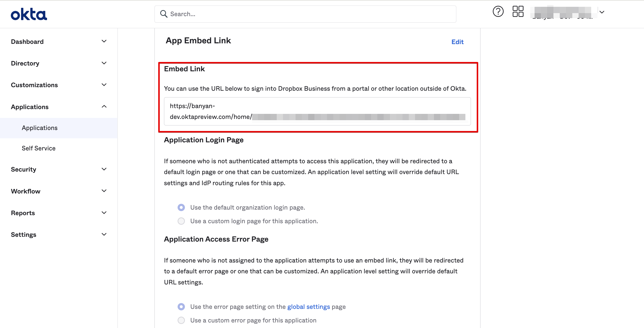Follow the global settings link
The height and width of the screenshot is (328, 644).
[x=308, y=307]
